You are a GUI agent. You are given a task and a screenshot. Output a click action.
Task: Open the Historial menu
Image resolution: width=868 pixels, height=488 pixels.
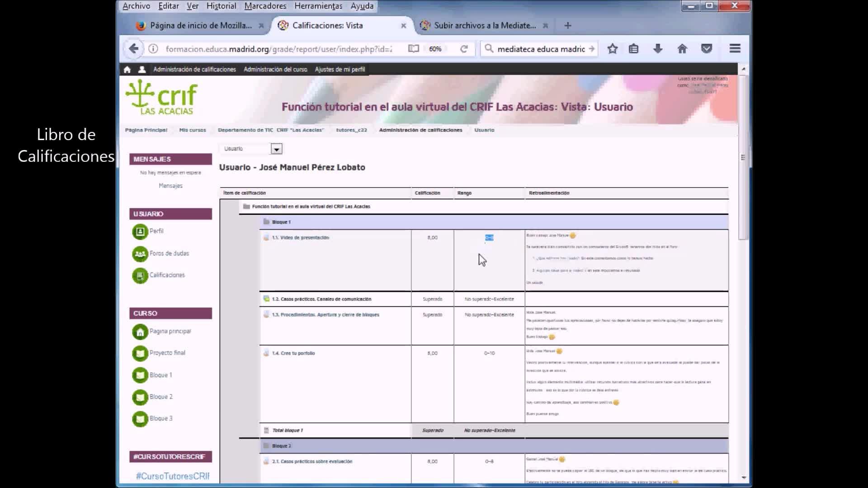tap(221, 6)
